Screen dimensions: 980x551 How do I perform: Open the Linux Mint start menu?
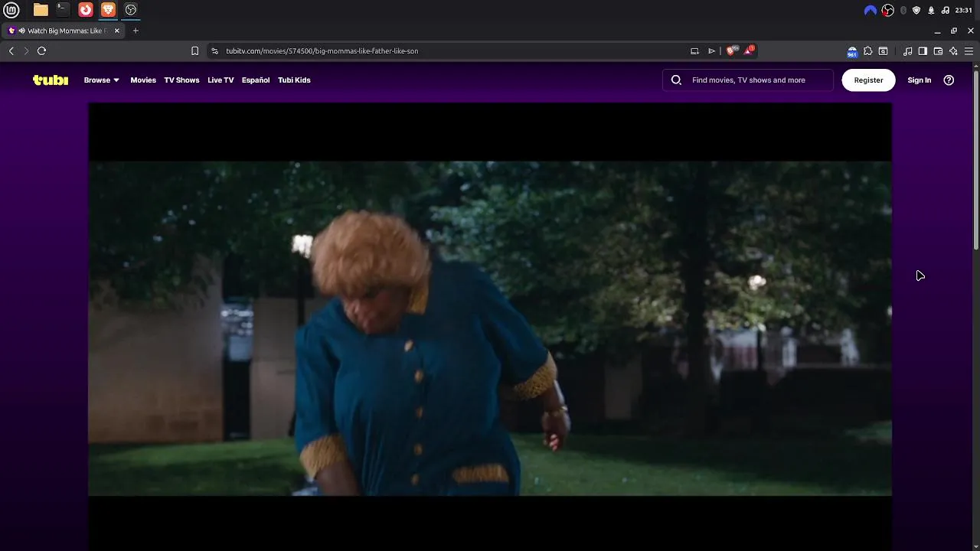point(11,10)
